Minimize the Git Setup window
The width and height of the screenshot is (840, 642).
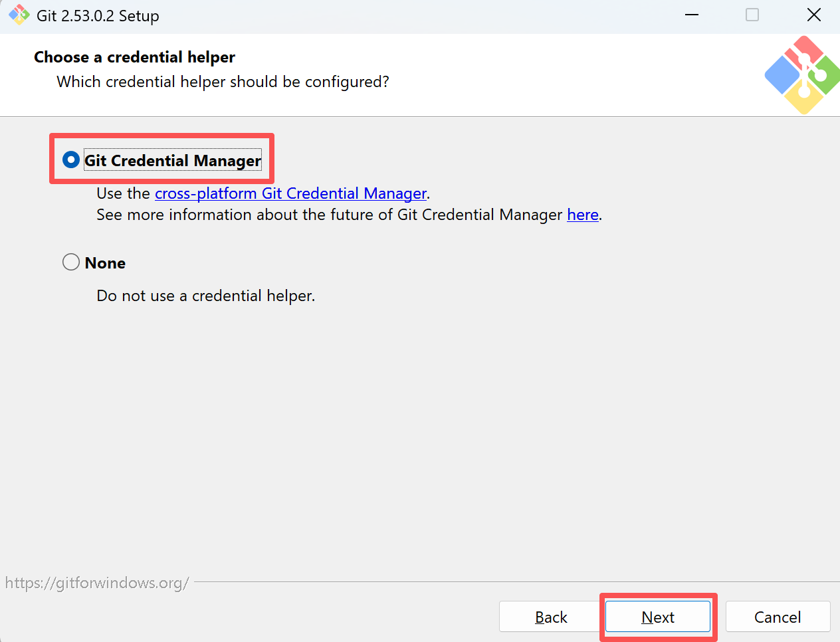pyautogui.click(x=692, y=15)
